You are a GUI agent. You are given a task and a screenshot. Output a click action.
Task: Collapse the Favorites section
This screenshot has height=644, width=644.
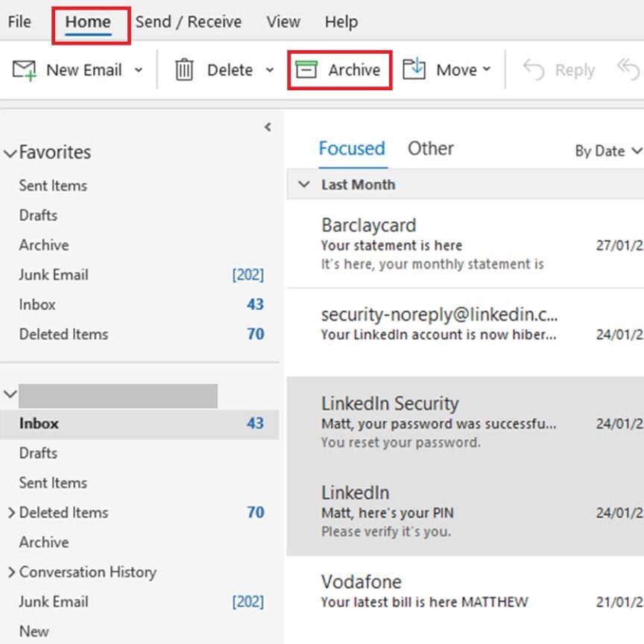coord(10,152)
